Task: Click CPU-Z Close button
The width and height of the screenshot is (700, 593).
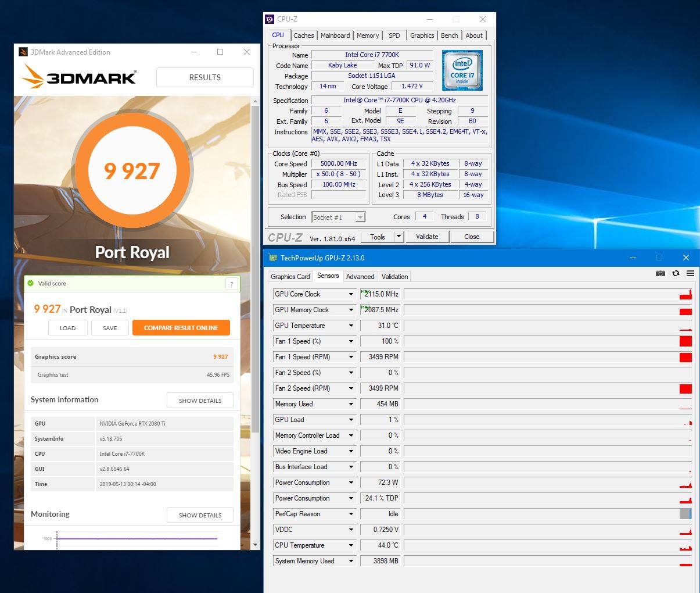Action: point(472,237)
